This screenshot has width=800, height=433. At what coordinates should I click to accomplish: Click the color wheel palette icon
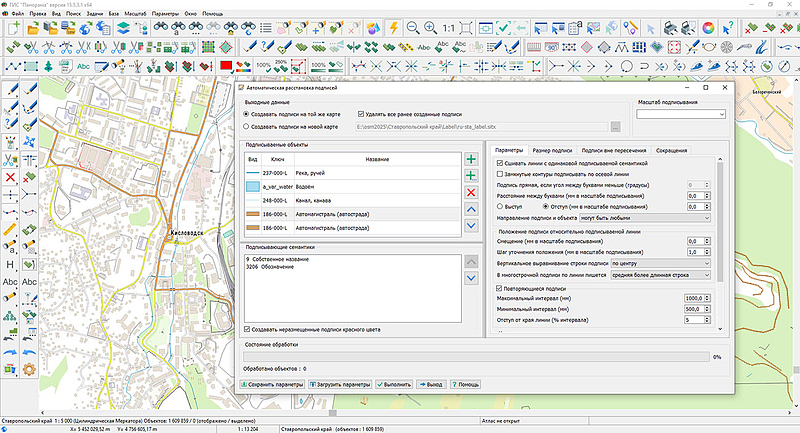click(708, 29)
